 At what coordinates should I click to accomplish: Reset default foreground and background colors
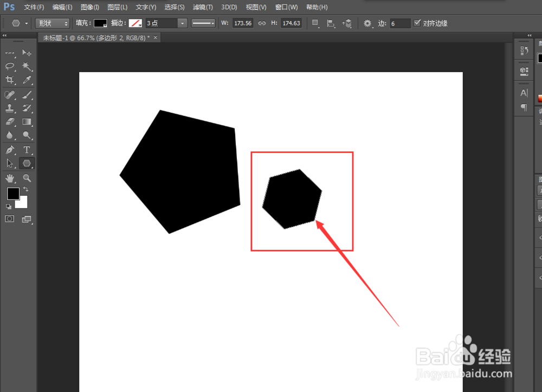9,207
